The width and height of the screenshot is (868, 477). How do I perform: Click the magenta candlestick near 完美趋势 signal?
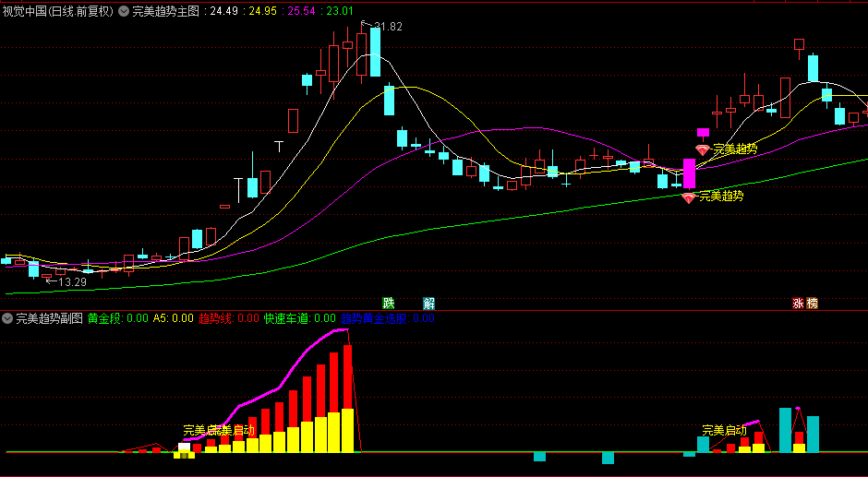coord(689,173)
